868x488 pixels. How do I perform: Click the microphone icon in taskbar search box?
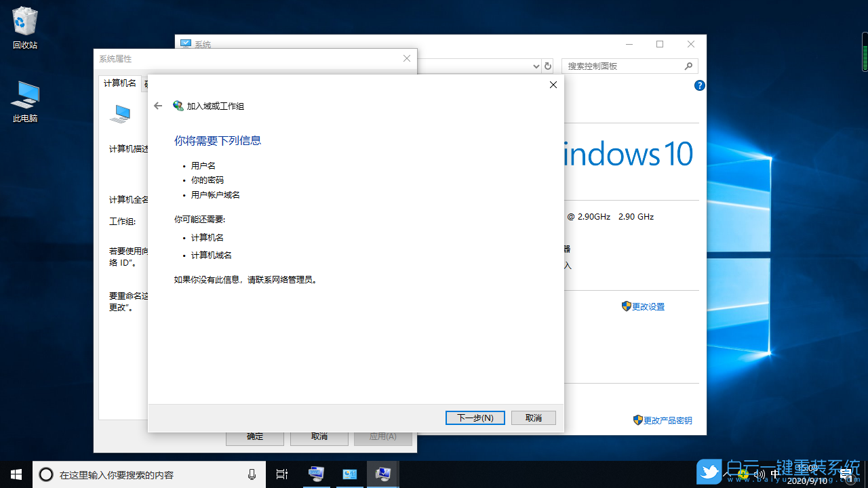(x=251, y=474)
